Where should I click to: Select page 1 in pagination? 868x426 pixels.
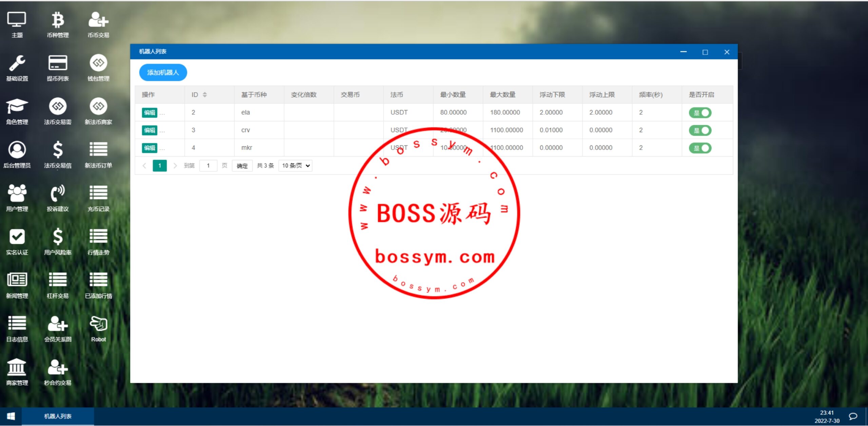160,166
